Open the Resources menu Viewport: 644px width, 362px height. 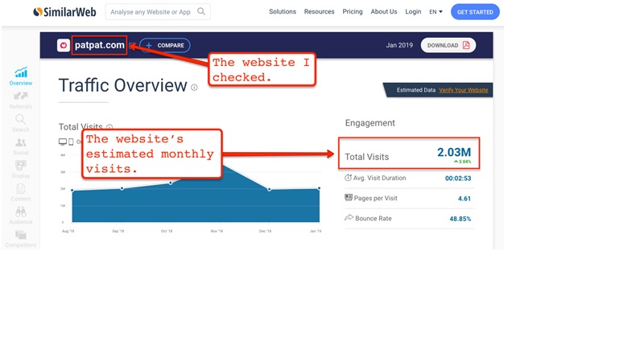point(319,11)
